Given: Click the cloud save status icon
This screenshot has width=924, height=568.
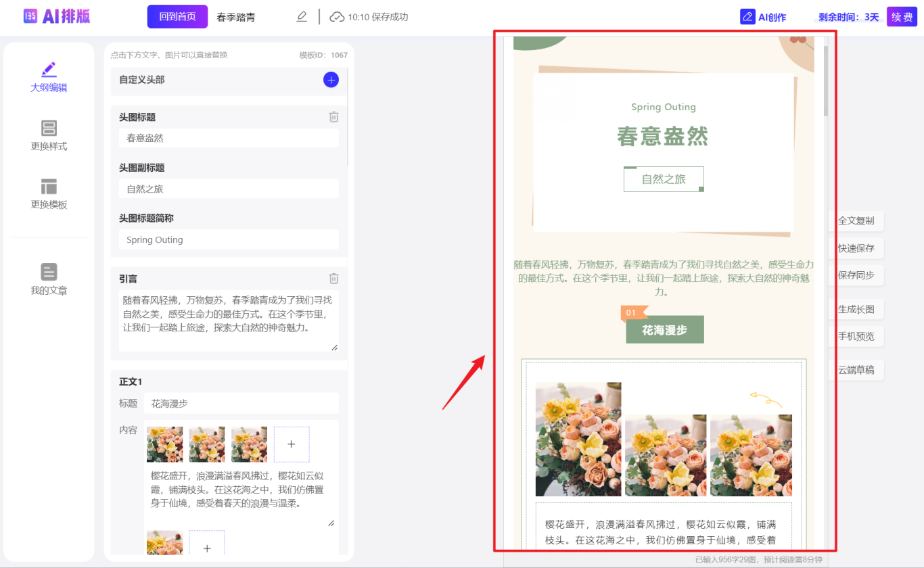Looking at the screenshot, I should (x=336, y=17).
